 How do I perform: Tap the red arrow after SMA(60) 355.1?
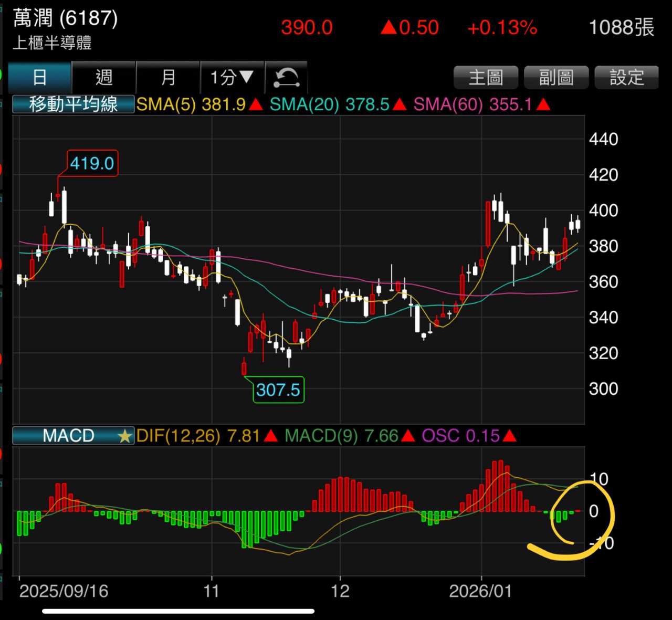543,104
